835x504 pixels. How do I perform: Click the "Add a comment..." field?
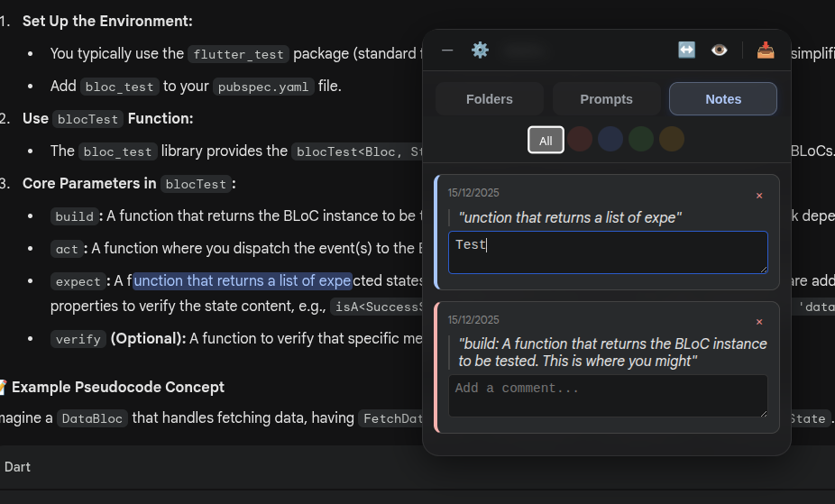tap(608, 396)
